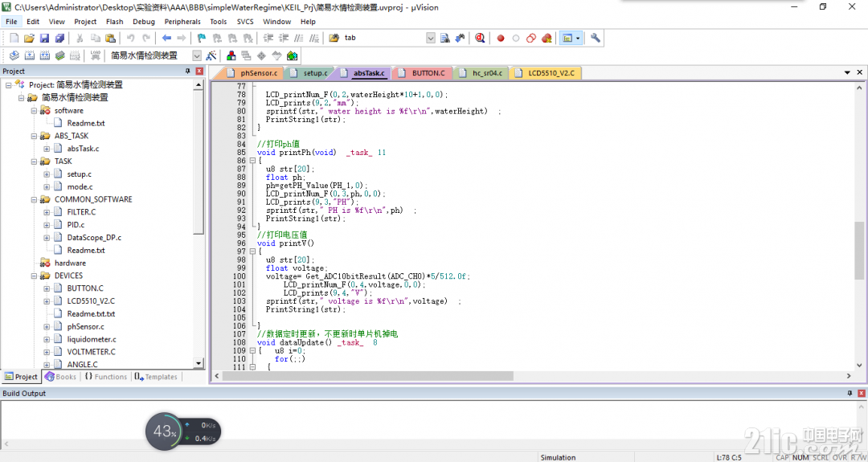Expand the FILTER.C file node
Viewport: 868px width, 462px height.
[x=47, y=212]
